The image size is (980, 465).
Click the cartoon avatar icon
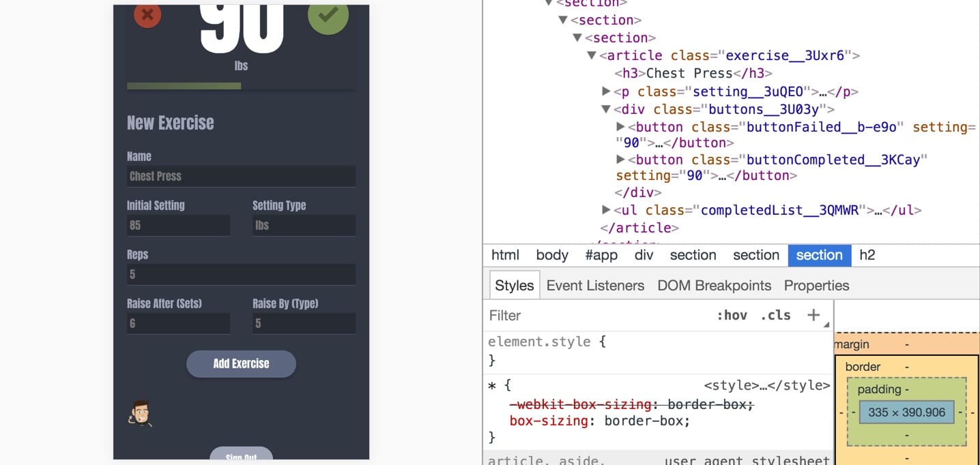(140, 413)
